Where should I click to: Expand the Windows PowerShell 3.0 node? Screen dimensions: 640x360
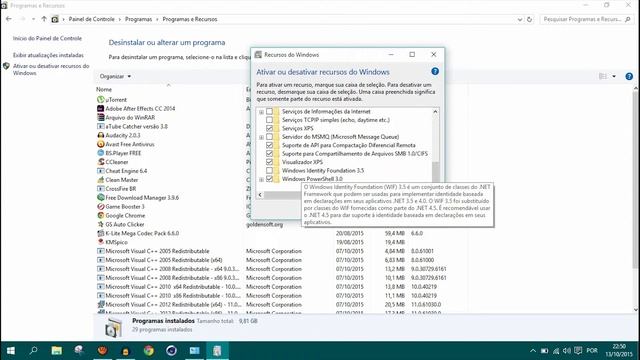point(261,179)
